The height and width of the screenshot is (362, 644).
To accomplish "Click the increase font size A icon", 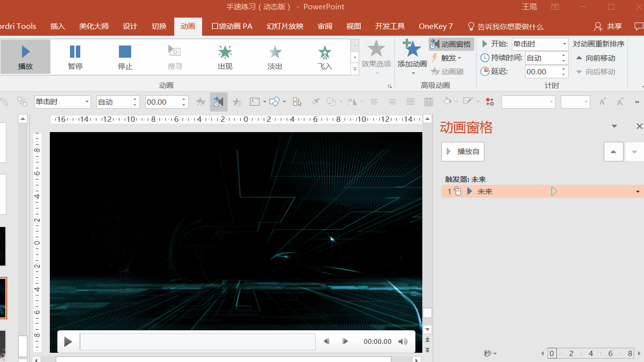I will (x=603, y=102).
